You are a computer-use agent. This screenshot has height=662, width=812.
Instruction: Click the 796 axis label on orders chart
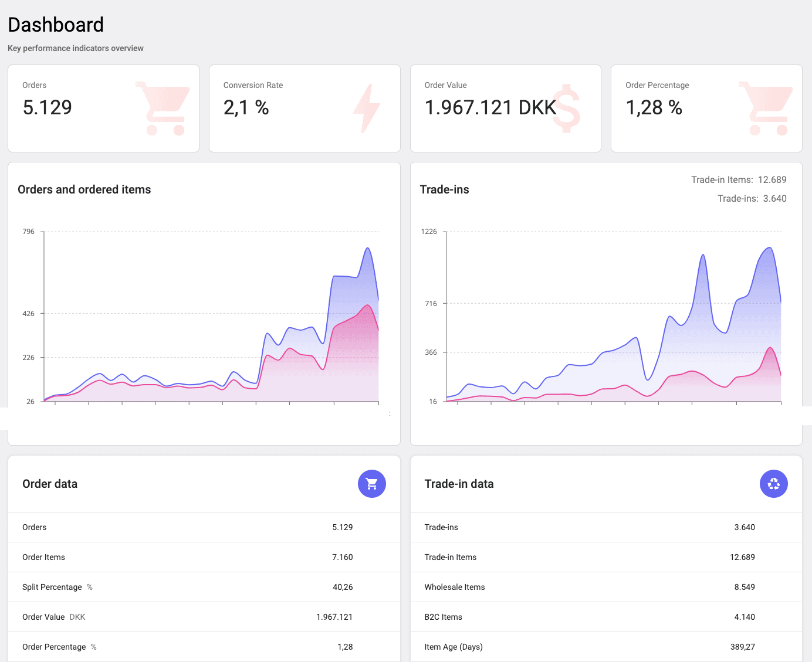coord(29,232)
